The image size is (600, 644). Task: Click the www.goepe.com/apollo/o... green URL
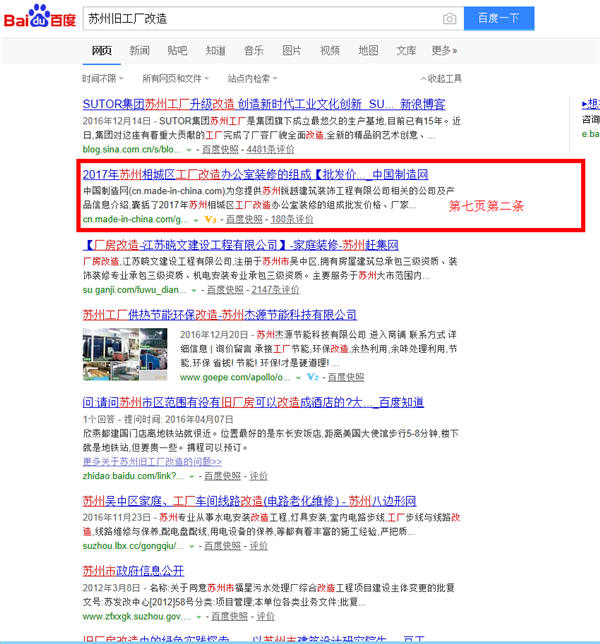point(234,377)
